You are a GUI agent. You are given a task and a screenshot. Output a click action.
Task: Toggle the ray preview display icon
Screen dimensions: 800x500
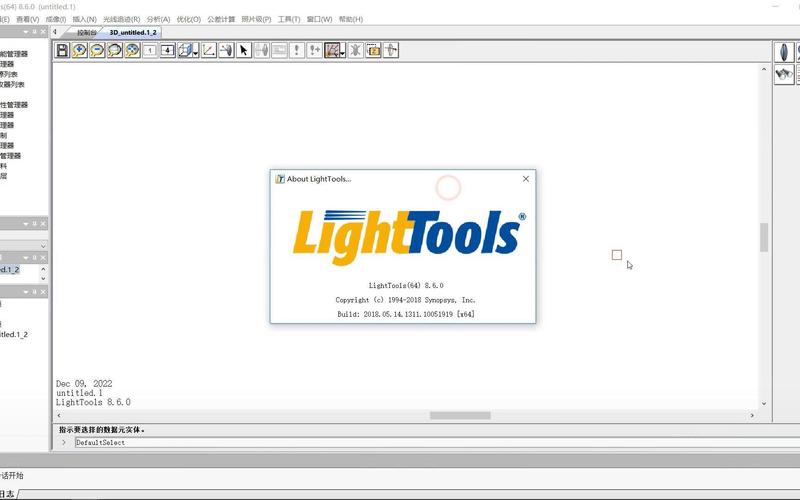tap(332, 50)
